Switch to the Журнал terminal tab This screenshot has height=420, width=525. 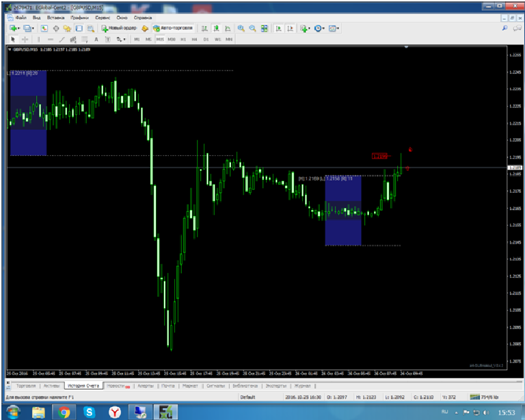tap(302, 386)
